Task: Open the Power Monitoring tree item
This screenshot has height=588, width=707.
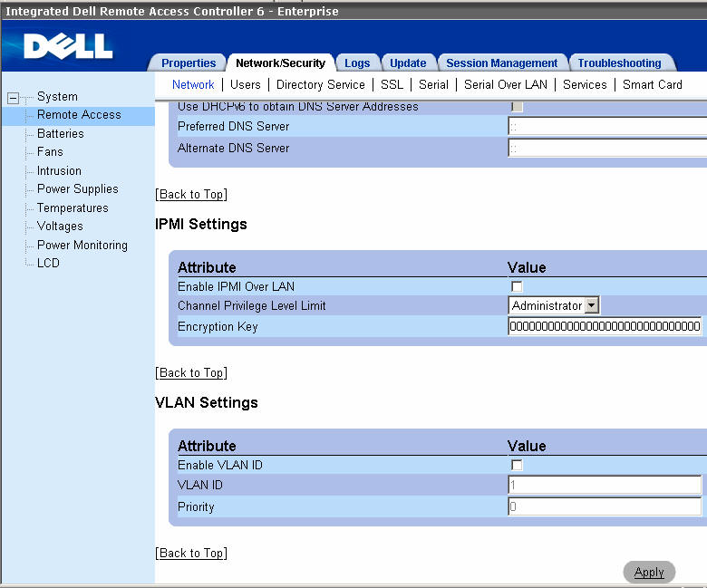Action: pyautogui.click(x=82, y=246)
